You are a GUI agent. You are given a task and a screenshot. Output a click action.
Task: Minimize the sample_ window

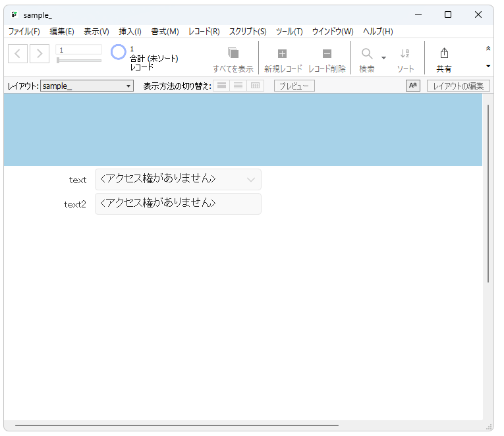coord(418,14)
